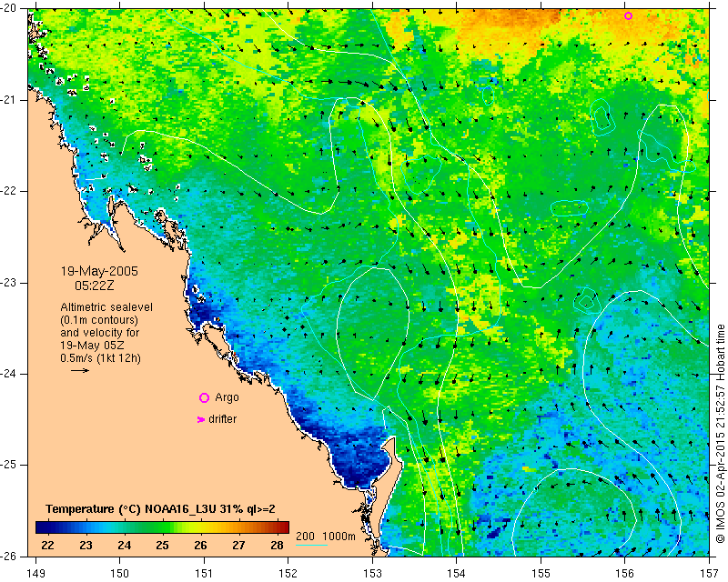This screenshot has width=728, height=582.
Task: Click the Argo legend circle symbol
Action: 204,397
